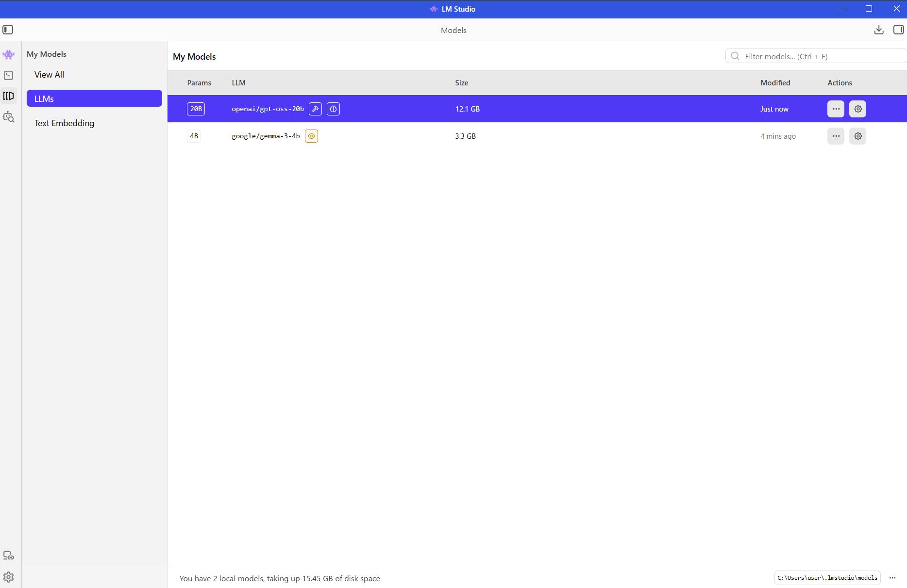Click the vision eye badge on gemma-3-4b
Screen dimensions: 907x588
(x=311, y=136)
